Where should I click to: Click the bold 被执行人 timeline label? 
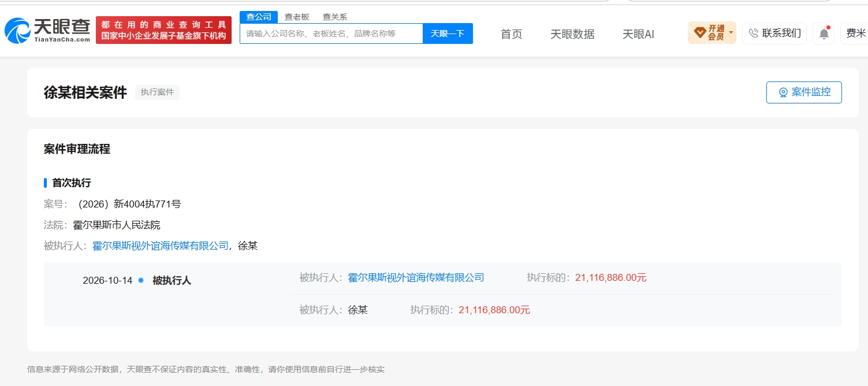(172, 281)
